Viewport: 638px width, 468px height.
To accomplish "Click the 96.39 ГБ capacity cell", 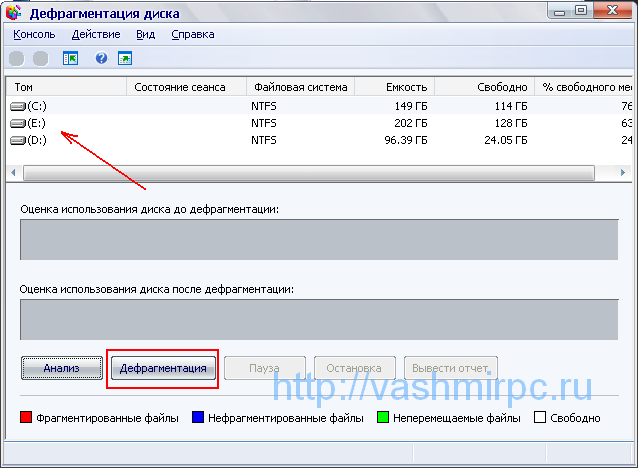I will 406,141.
